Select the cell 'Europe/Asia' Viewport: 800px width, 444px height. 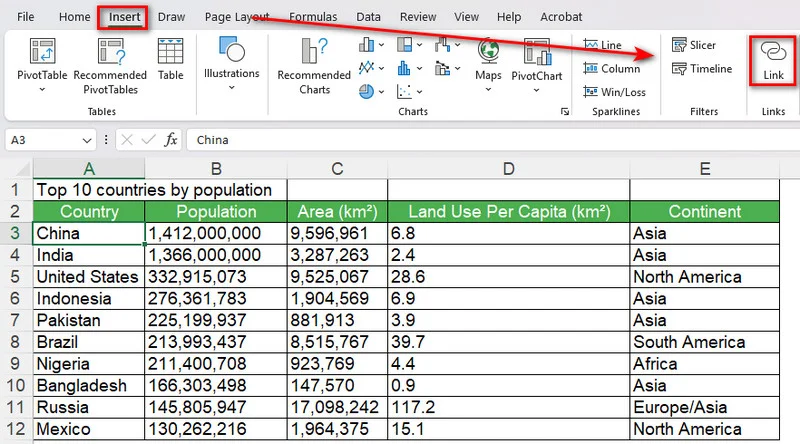[x=705, y=407]
